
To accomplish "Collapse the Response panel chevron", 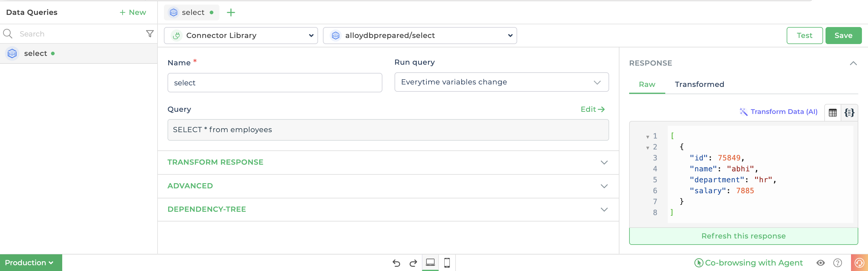I will pyautogui.click(x=853, y=63).
